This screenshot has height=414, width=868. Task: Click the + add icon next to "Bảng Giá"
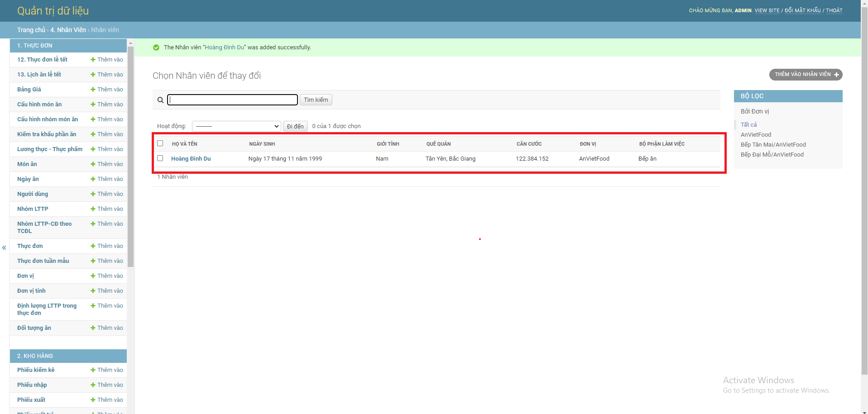(x=93, y=89)
